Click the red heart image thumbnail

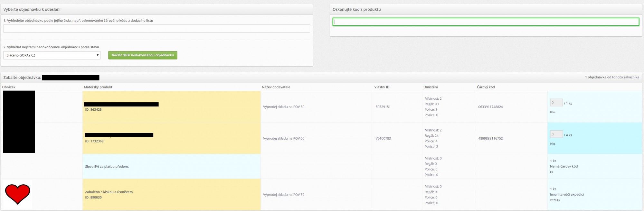tap(18, 194)
